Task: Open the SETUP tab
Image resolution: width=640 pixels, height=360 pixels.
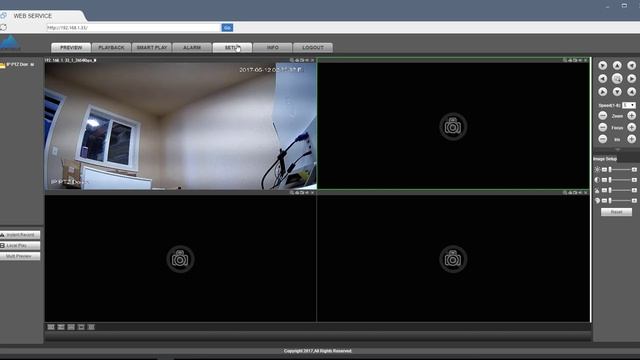Action: (232, 48)
